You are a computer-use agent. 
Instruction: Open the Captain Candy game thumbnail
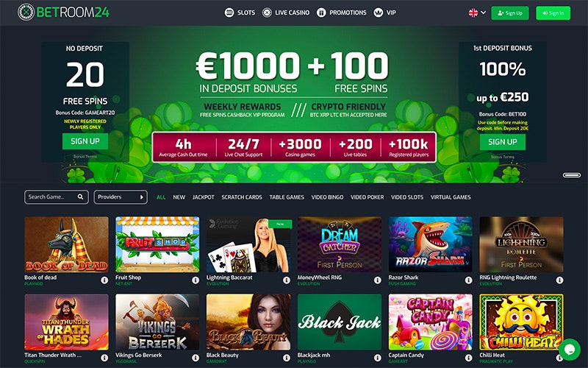(x=431, y=322)
